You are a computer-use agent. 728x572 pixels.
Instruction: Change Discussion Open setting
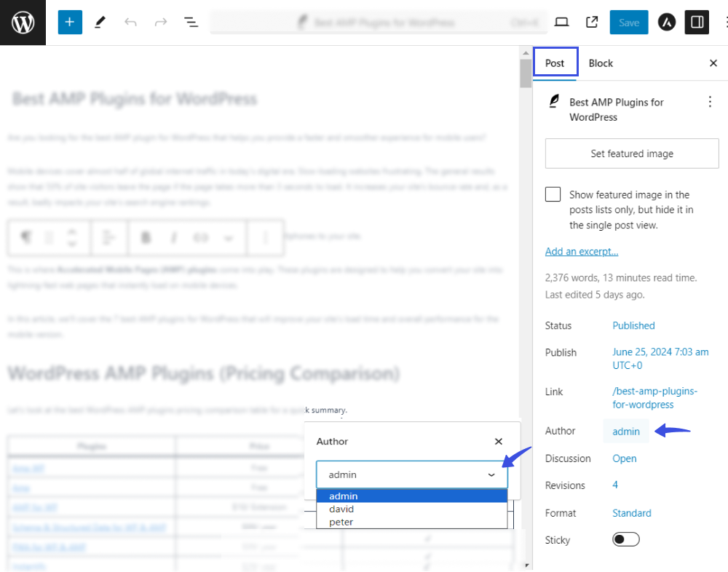624,458
